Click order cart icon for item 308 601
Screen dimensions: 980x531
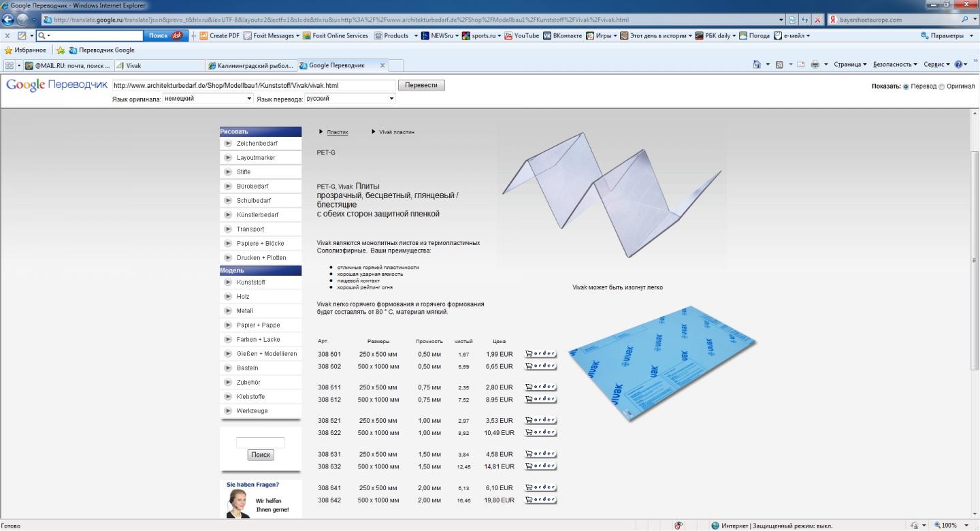point(540,354)
